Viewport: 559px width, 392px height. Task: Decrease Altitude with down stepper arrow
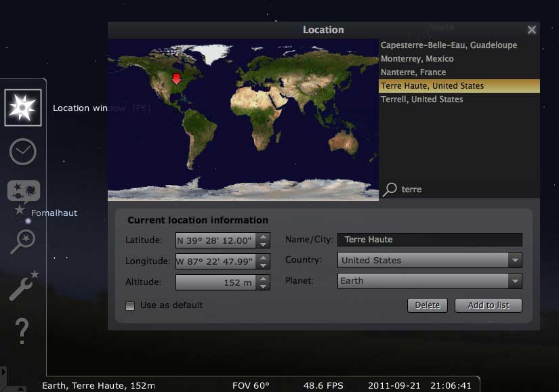[x=264, y=286]
